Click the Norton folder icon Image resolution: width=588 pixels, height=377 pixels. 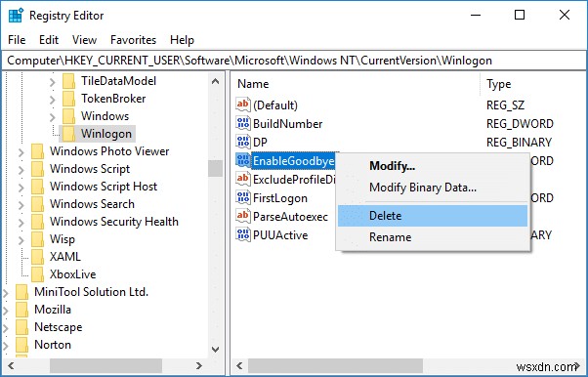[x=21, y=345]
